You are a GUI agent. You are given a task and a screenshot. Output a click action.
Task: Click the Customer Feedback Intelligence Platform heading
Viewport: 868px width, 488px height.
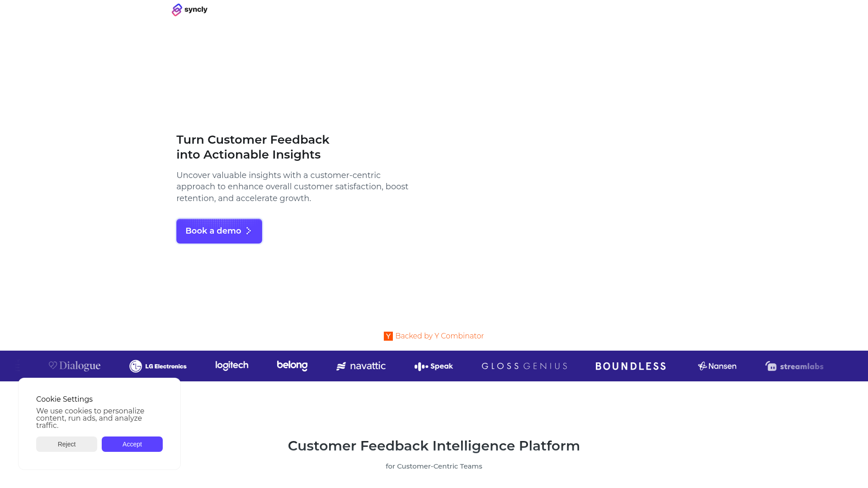pos(434,446)
